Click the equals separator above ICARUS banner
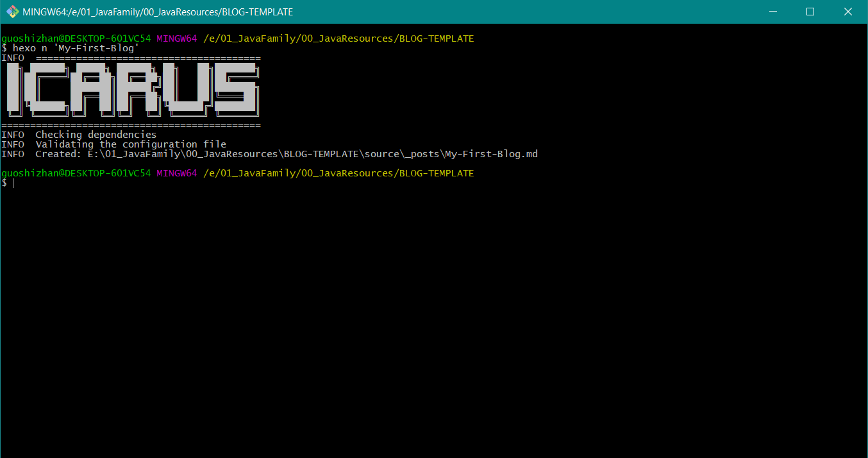The image size is (868, 458). tap(147, 58)
